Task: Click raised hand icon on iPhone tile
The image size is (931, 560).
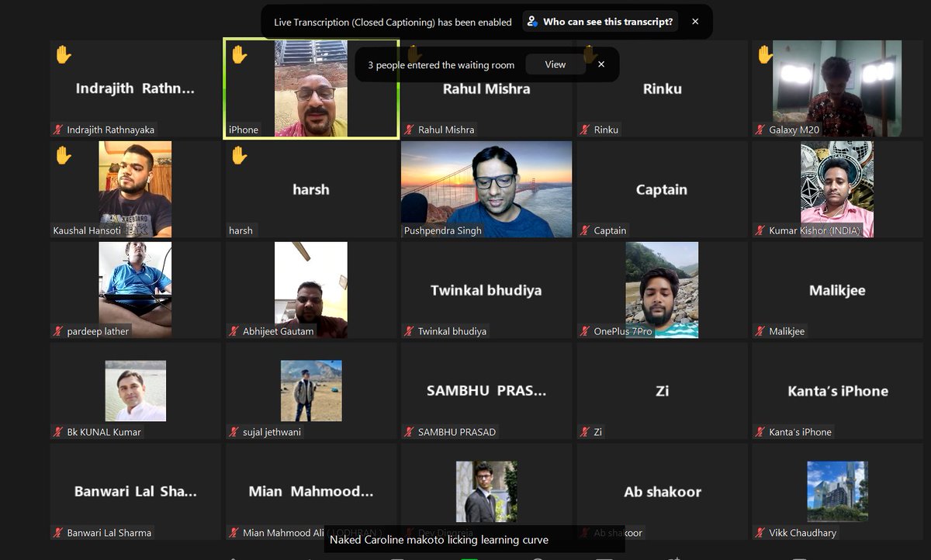Action: (239, 54)
